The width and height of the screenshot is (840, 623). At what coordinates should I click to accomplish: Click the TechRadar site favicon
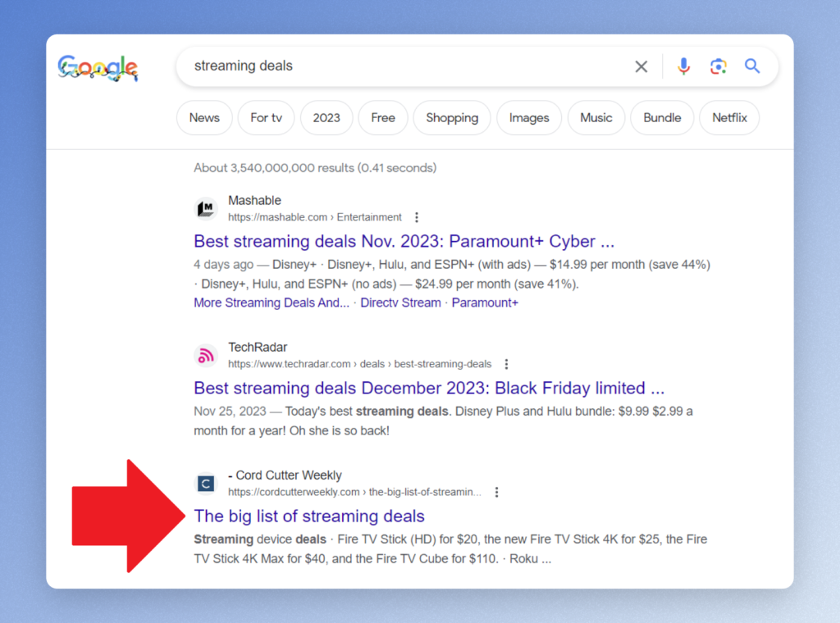point(206,356)
